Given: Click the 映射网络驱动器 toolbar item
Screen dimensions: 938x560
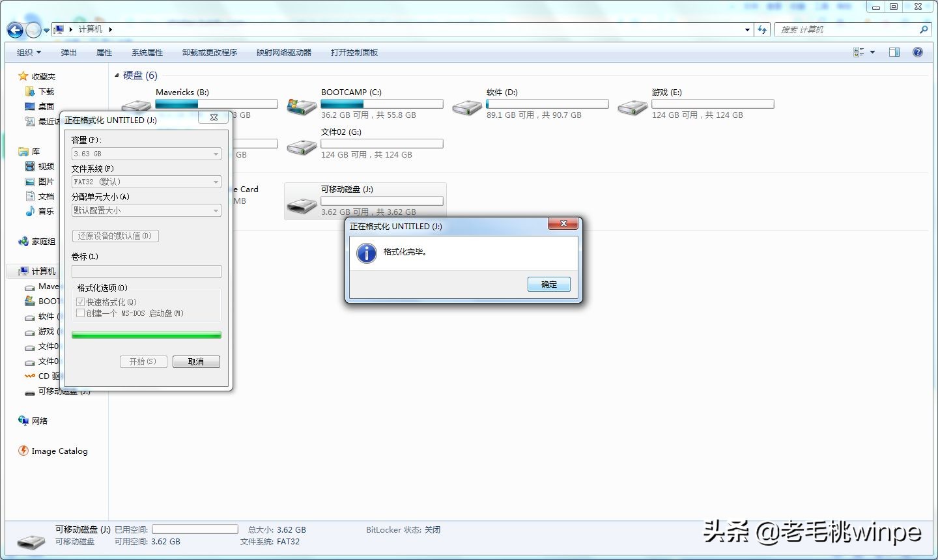Looking at the screenshot, I should (283, 52).
